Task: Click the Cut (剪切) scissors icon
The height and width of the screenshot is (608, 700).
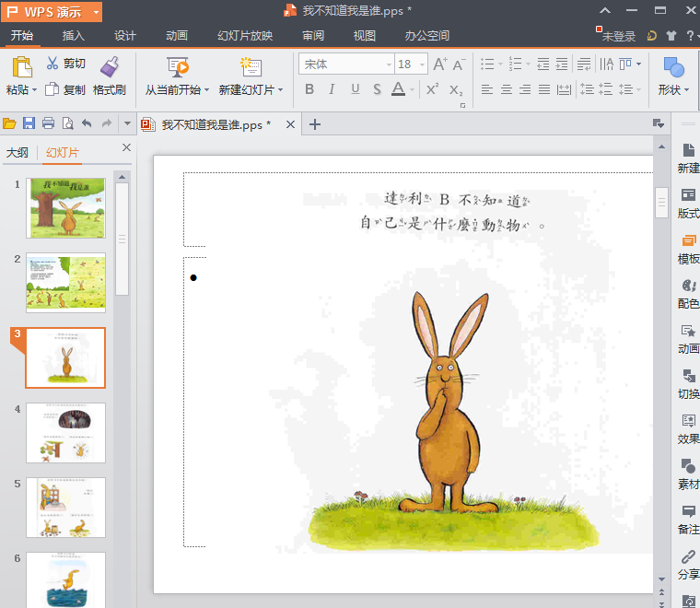Action: click(52, 64)
